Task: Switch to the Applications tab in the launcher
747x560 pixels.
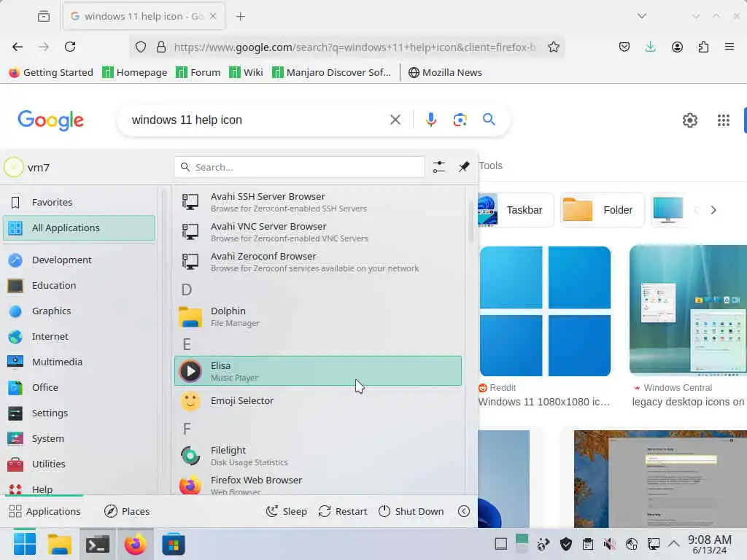Action: coord(44,511)
